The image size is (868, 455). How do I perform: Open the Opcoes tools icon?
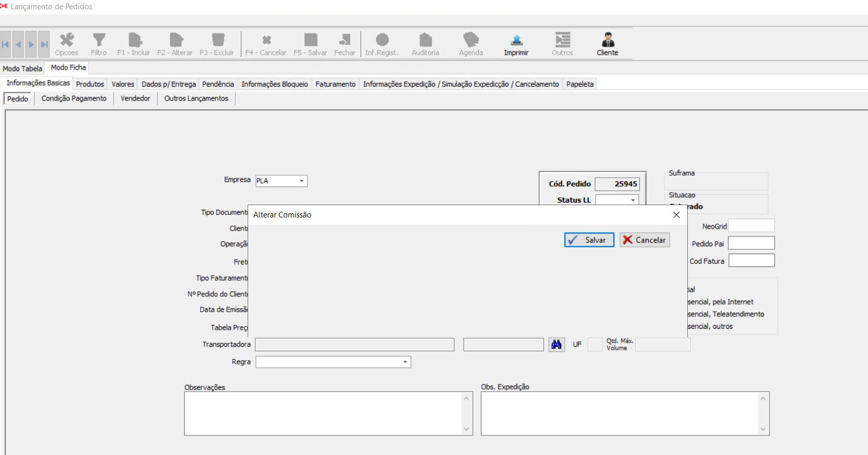pos(66,40)
